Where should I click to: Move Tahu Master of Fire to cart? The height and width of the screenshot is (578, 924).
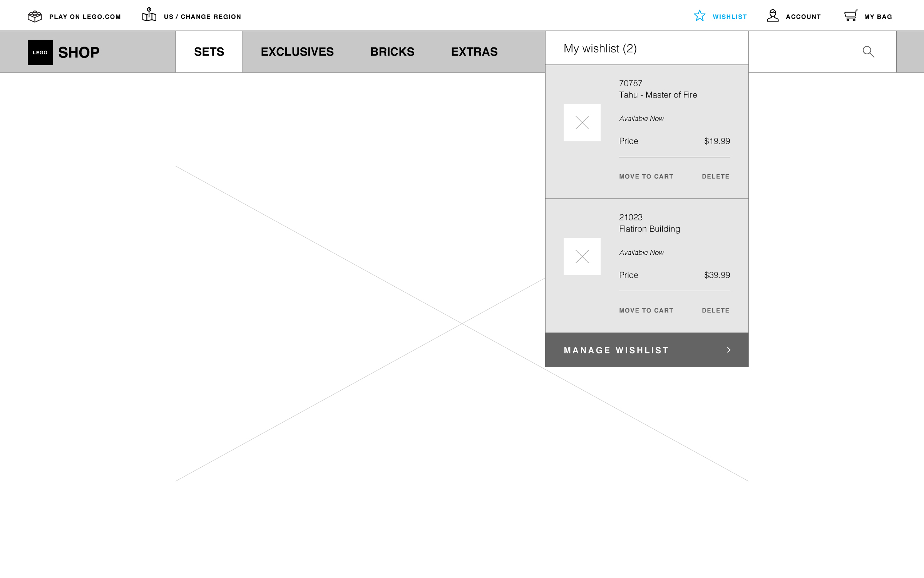646,176
